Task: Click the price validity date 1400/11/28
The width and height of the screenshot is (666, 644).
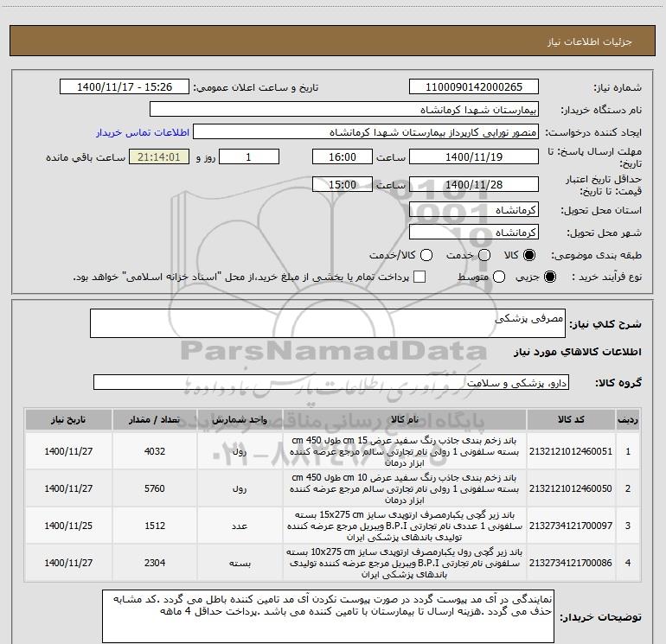Action: point(474,184)
